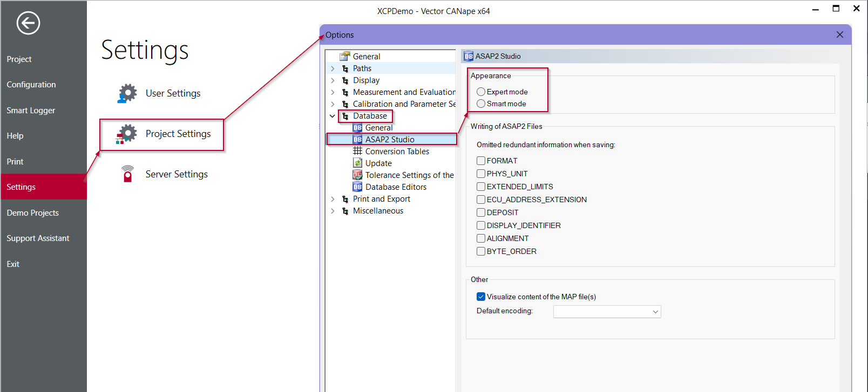Collapse the Database tree node
868x392 pixels.
(x=333, y=116)
